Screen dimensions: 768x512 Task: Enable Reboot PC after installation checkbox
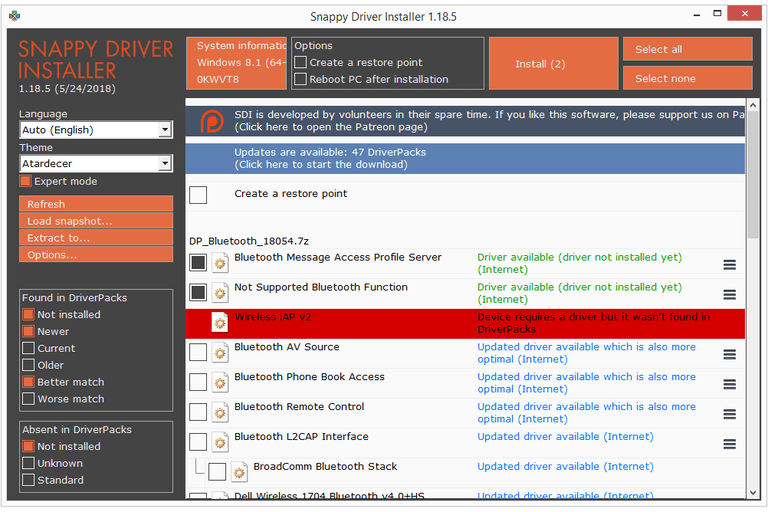click(x=301, y=79)
